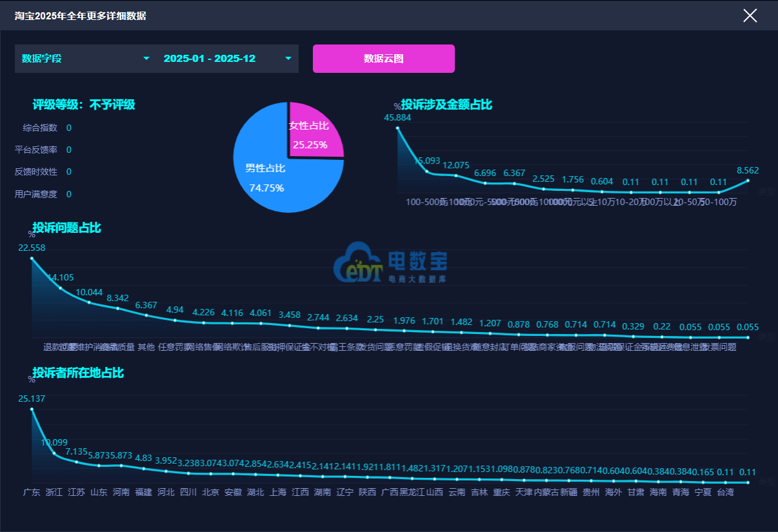Select the 22.558 point in 投诉问题占比 chart
The image size is (778, 532).
click(32, 259)
